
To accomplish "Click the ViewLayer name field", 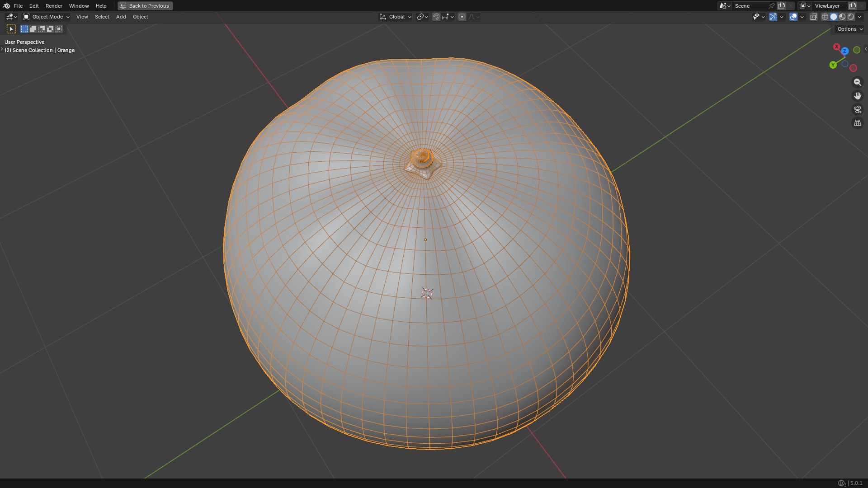I will pos(830,6).
